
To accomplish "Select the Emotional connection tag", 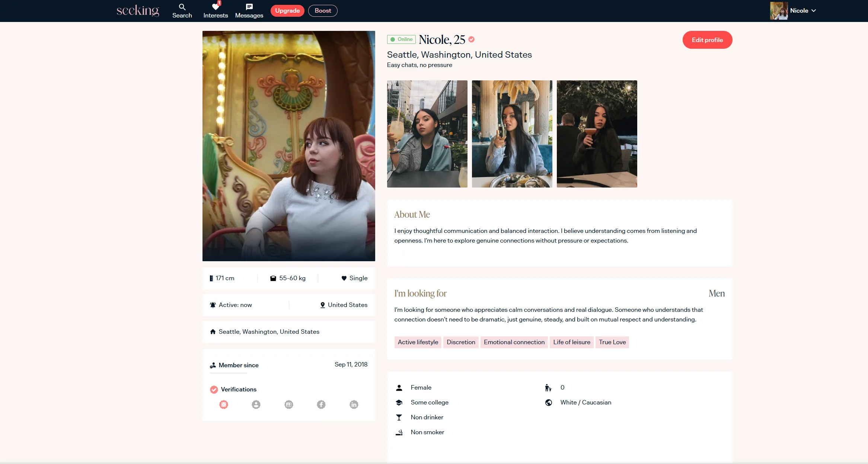I will pos(514,342).
